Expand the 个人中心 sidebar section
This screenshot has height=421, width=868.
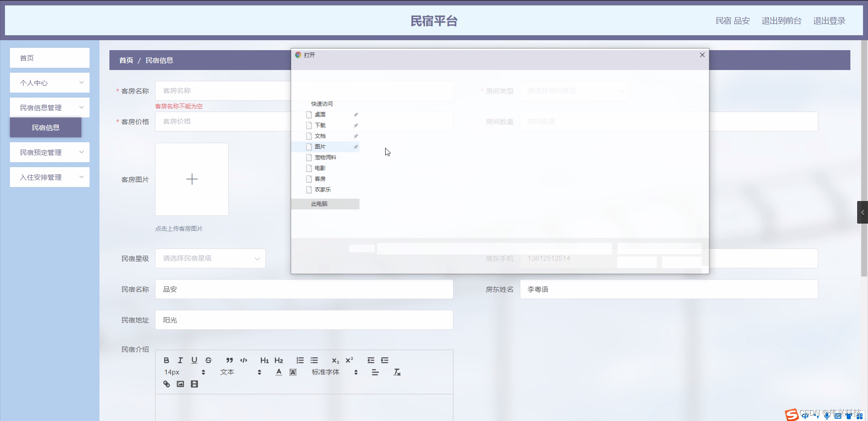50,83
